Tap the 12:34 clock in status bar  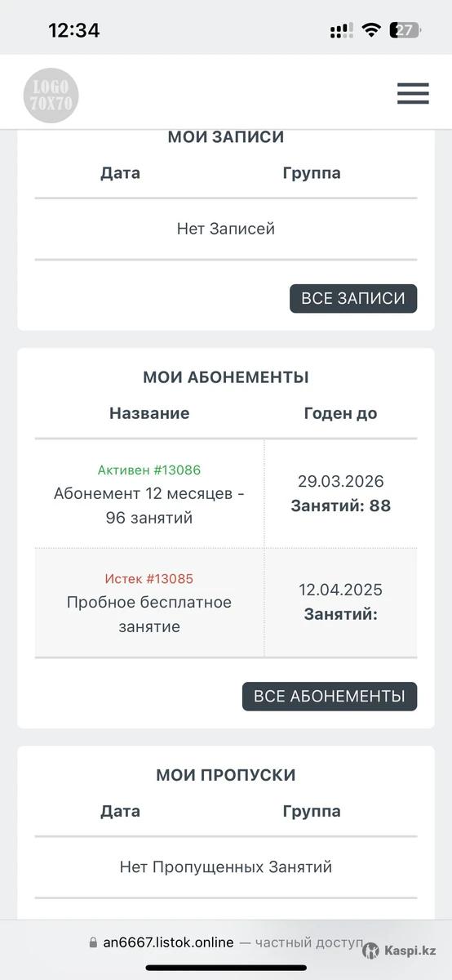(x=74, y=30)
